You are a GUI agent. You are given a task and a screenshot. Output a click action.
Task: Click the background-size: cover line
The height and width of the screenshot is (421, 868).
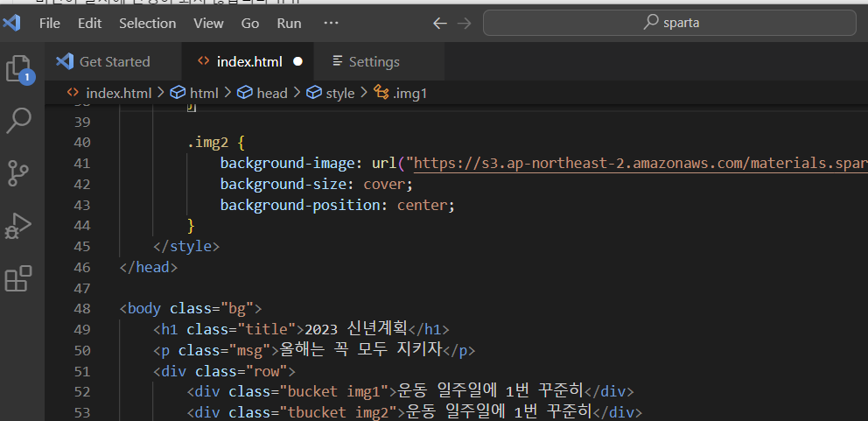point(317,184)
